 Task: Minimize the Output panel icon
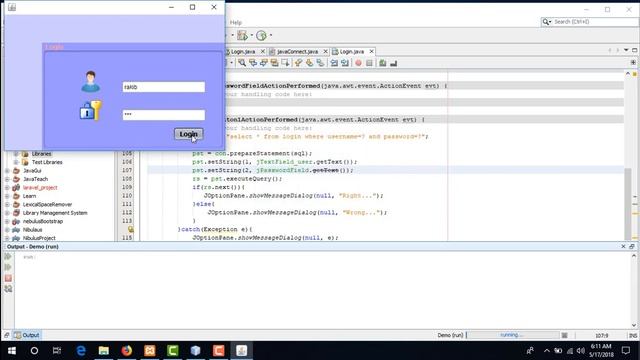[x=632, y=247]
